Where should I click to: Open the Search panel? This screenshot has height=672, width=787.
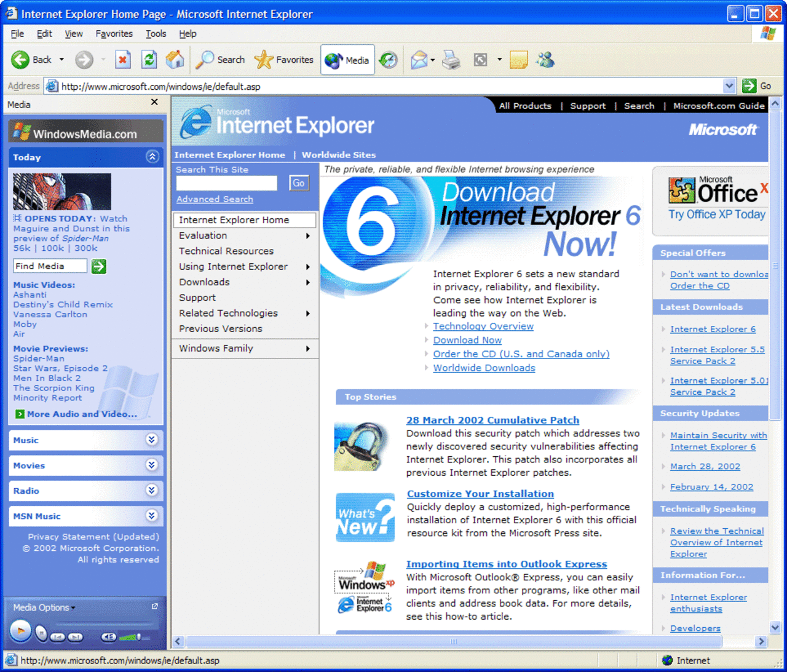tap(219, 59)
